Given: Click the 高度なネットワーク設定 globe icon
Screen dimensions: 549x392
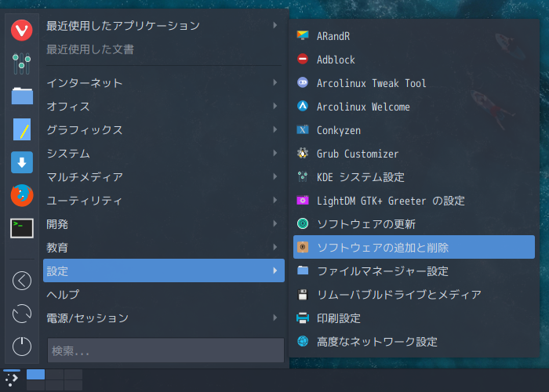Looking at the screenshot, I should tap(303, 341).
